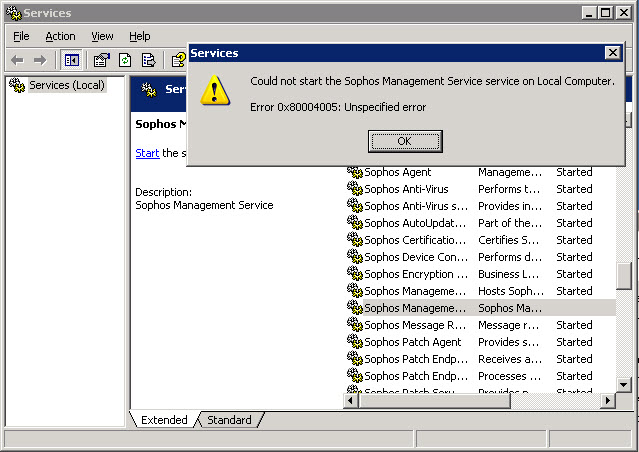Toggle Show/Hide Console Tree toolbar icon

point(72,60)
